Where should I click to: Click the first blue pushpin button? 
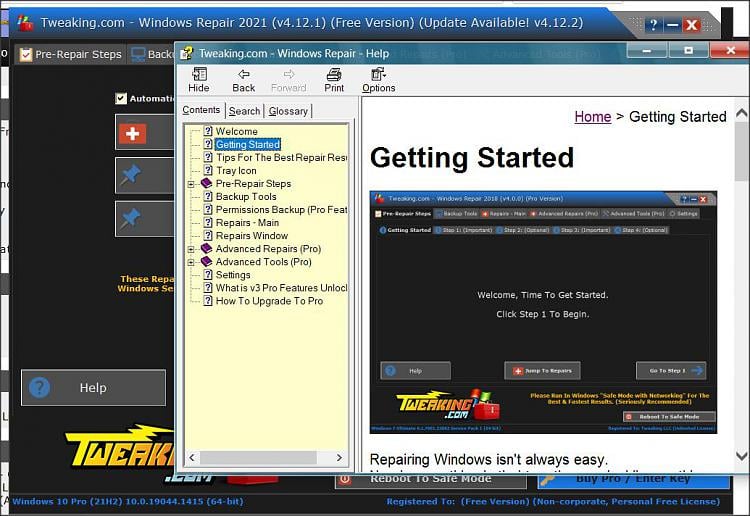coord(132,176)
